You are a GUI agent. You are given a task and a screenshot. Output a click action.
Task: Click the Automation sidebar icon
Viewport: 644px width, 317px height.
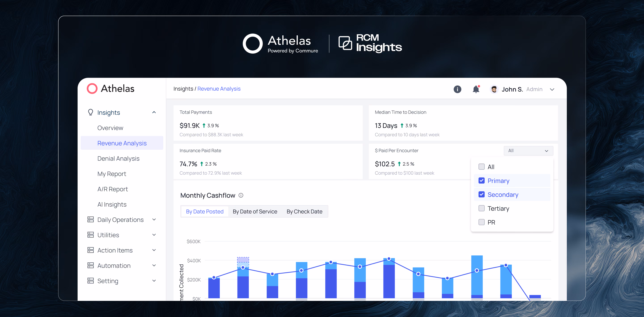click(91, 265)
